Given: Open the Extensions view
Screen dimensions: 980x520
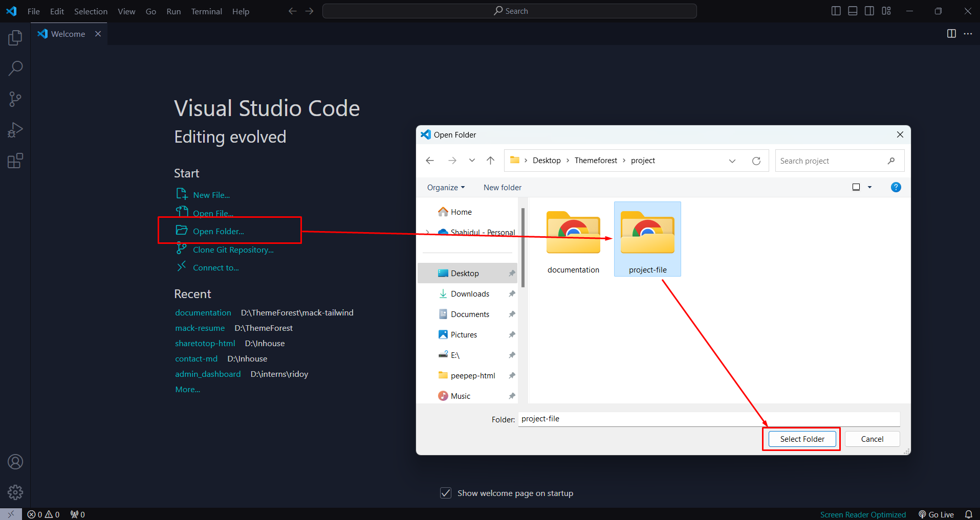Looking at the screenshot, I should pos(15,161).
